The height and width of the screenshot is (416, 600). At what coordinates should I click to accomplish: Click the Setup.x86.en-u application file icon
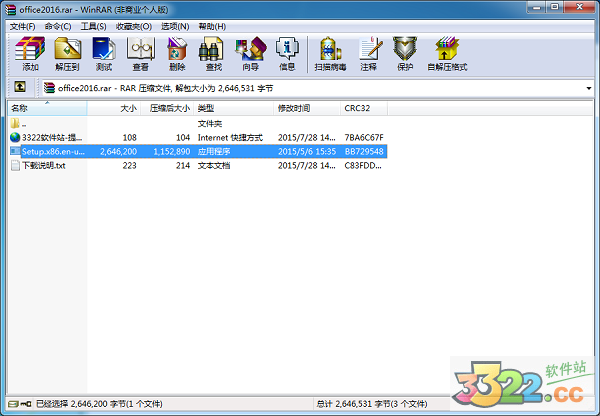click(15, 151)
